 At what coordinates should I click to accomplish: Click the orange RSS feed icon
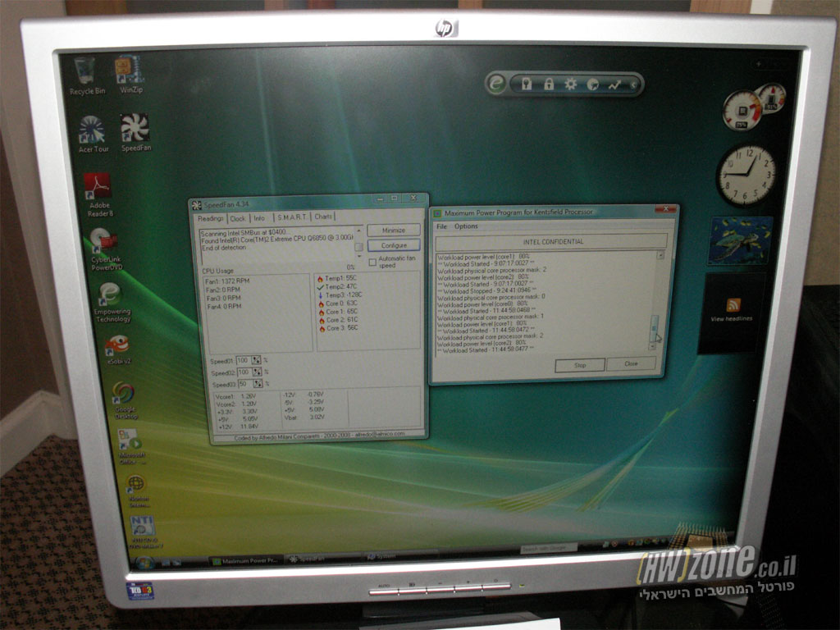click(733, 305)
